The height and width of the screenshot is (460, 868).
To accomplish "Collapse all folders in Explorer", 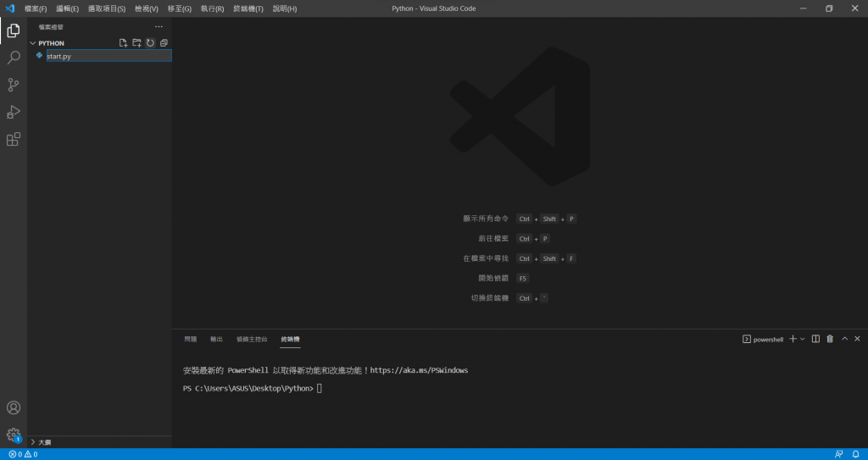I will (x=164, y=42).
